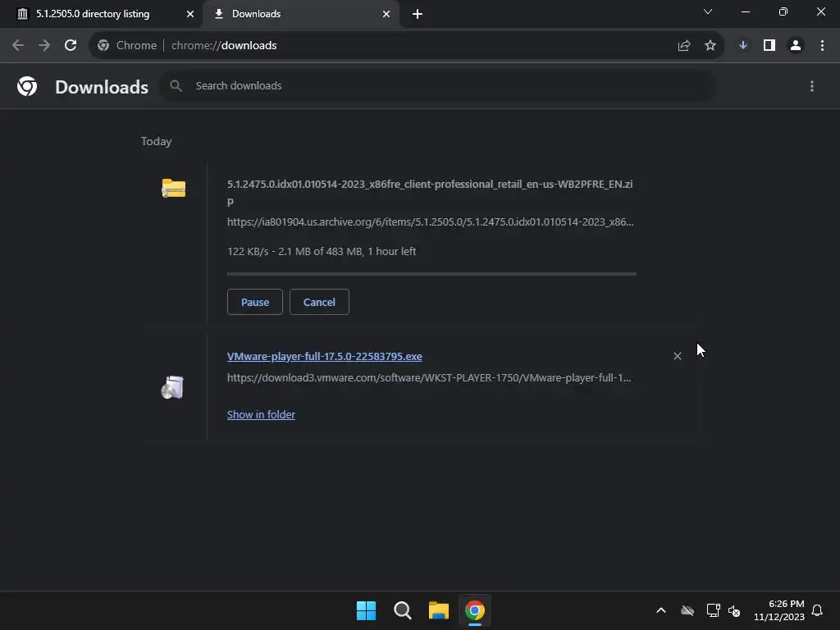Open a new tab with the plus button

point(418,14)
